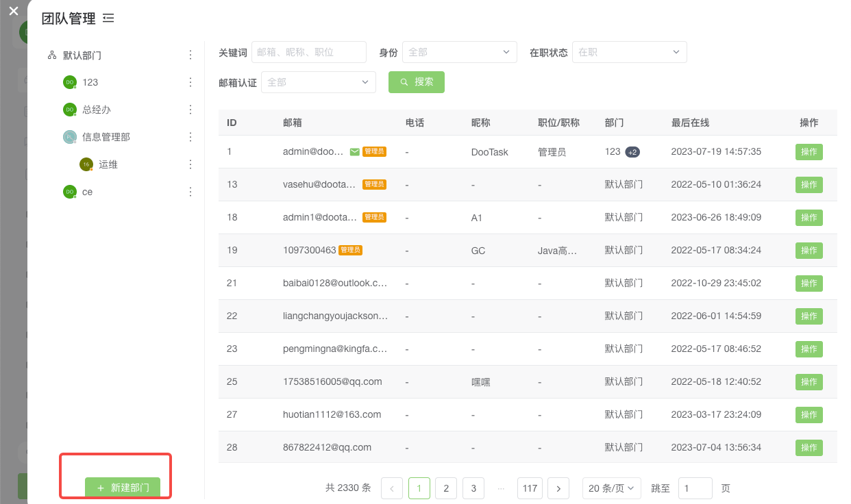
Task: Open the 在职状态 dropdown
Action: [629, 52]
